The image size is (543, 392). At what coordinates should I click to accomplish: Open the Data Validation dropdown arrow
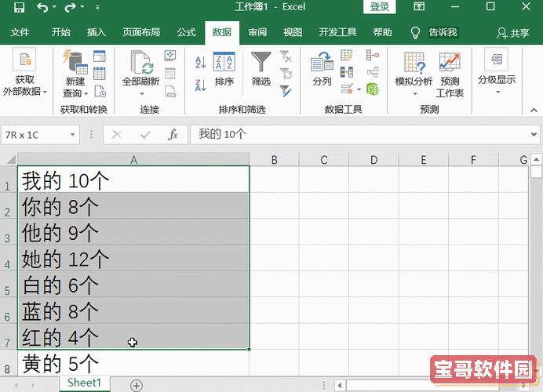(x=359, y=89)
